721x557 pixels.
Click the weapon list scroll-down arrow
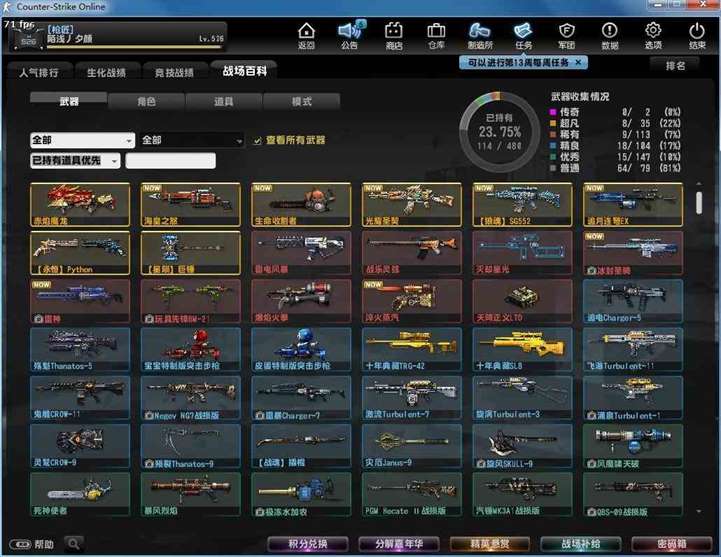699,511
